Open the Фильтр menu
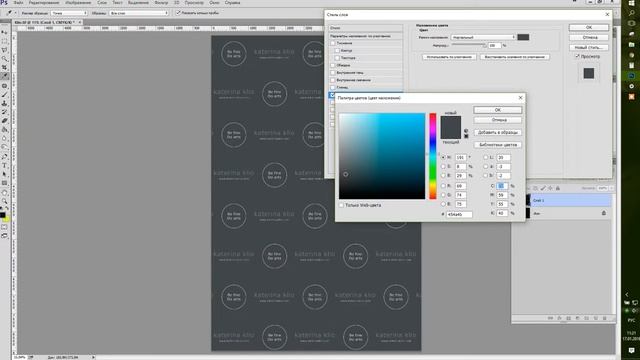The image size is (640, 360). pos(161,2)
